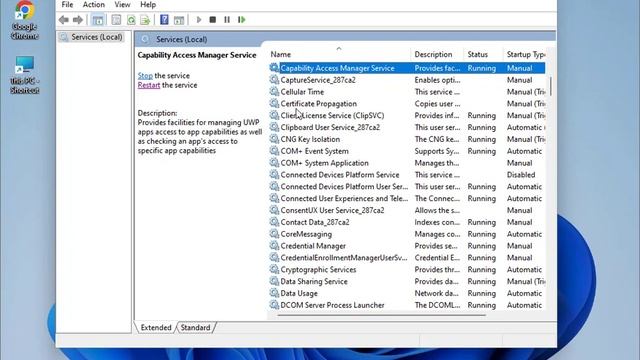Click Disabled startup type cell
This screenshot has height=360, width=640.
click(x=521, y=175)
